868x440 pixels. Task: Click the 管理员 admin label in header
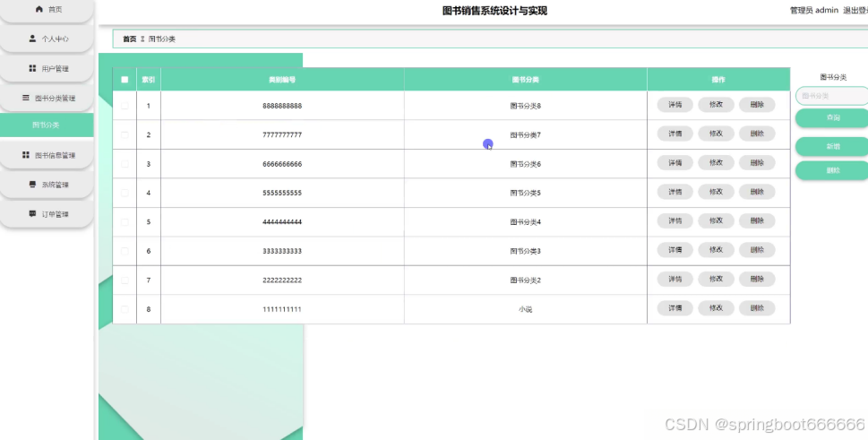(x=813, y=10)
